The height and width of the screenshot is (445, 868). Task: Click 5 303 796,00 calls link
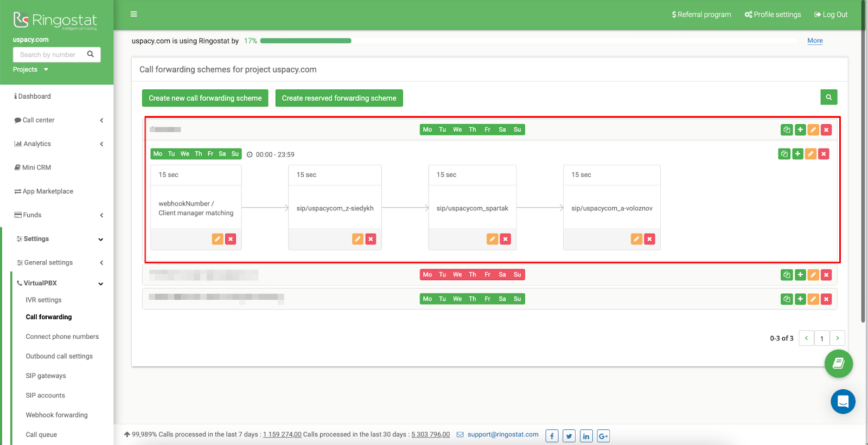[x=430, y=434]
